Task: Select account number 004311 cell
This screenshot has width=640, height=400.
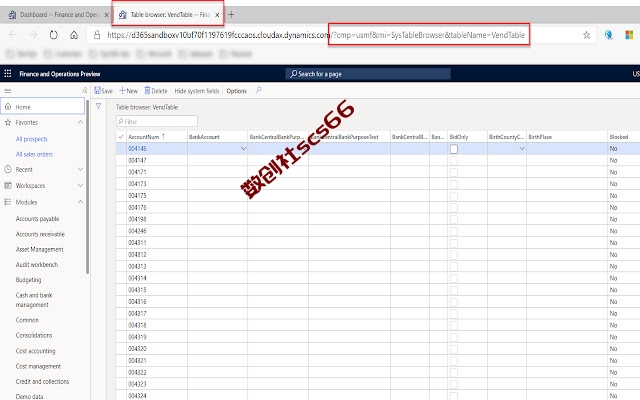Action: pyautogui.click(x=157, y=243)
